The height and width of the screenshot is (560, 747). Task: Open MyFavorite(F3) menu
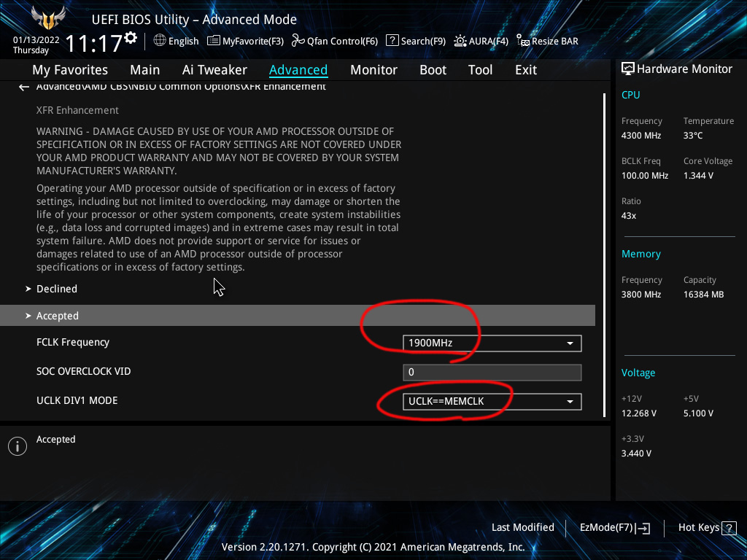245,41
